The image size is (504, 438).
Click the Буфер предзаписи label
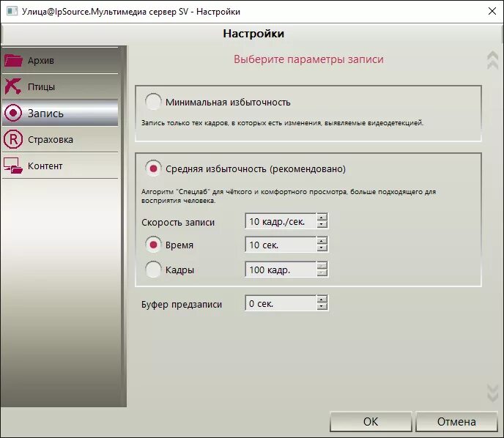(x=182, y=304)
